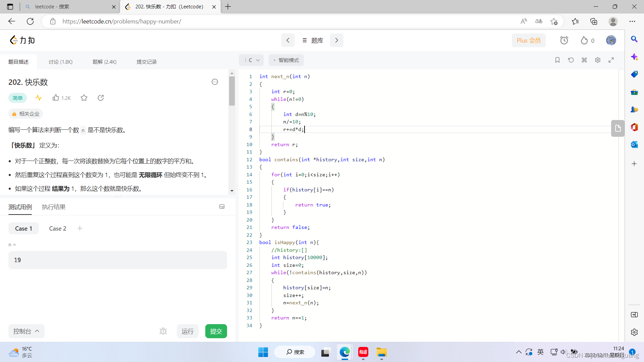
Task: Enter fullscreen mode for the code editor
Action: click(611, 60)
